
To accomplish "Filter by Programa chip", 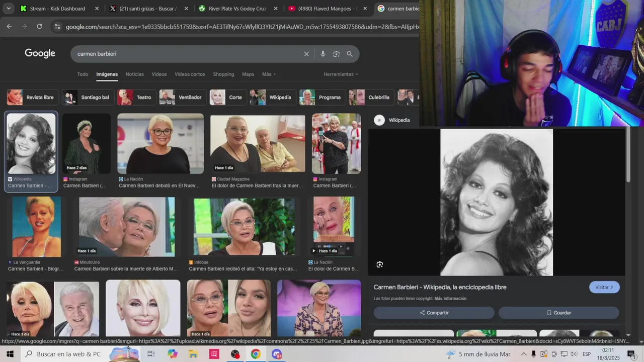I will (322, 98).
